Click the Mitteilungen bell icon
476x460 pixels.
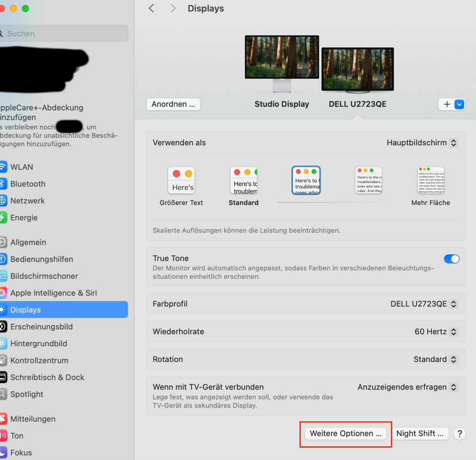3,419
